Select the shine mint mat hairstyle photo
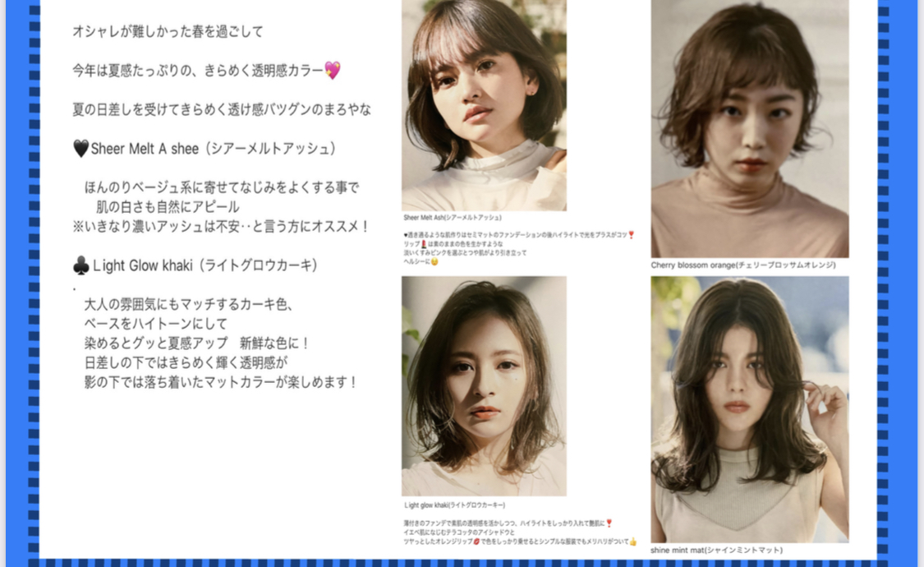 tap(749, 408)
